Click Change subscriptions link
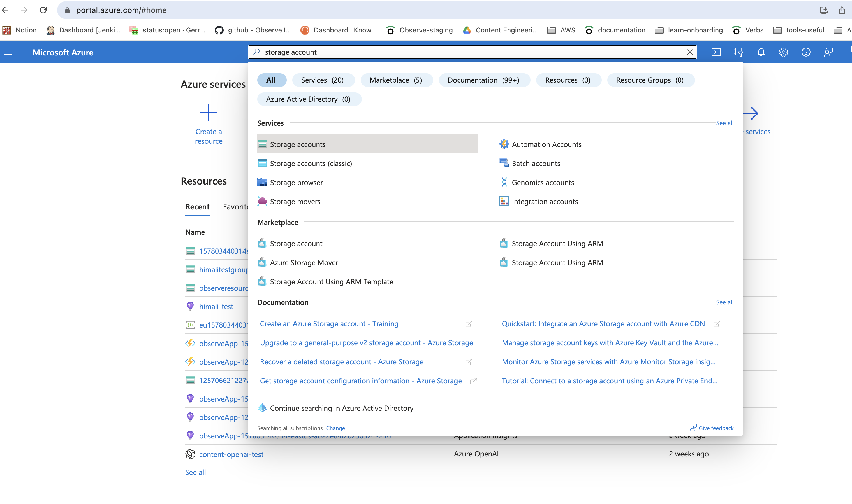 [x=335, y=428]
